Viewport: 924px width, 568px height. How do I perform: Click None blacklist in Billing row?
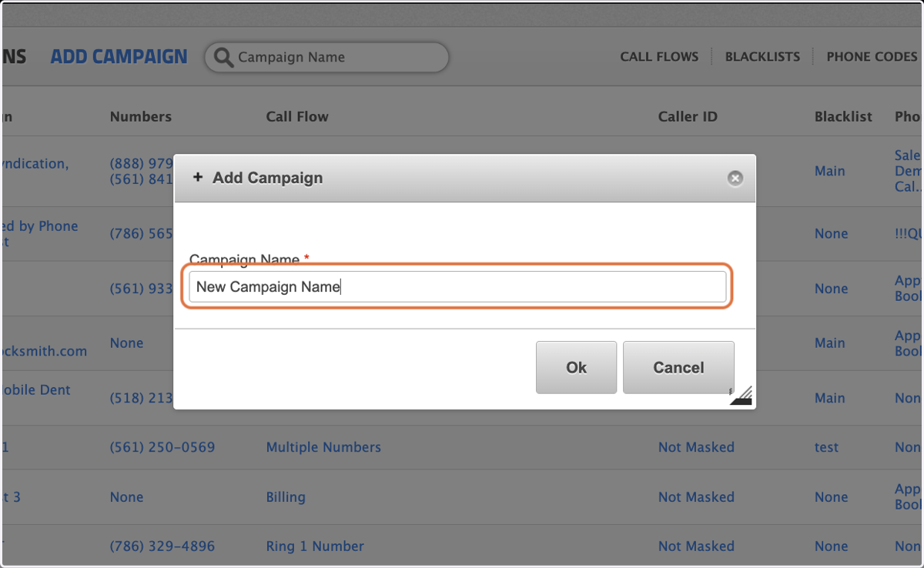click(831, 497)
